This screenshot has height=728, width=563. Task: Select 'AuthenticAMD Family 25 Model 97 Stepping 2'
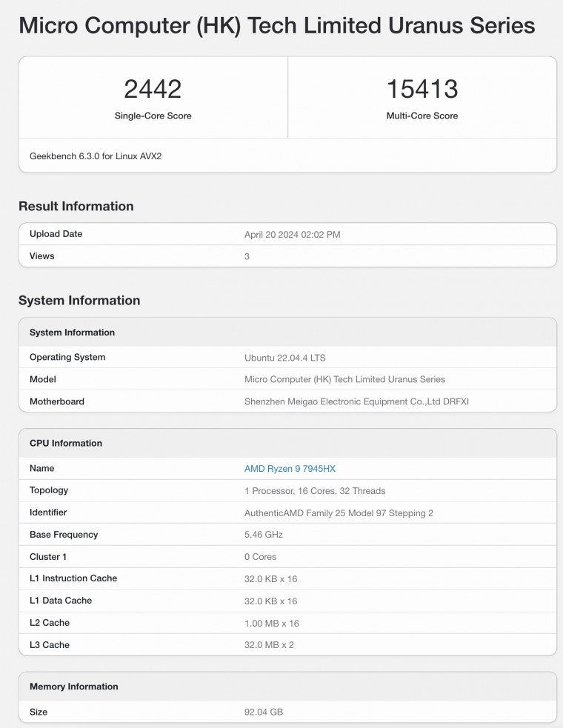(x=339, y=513)
